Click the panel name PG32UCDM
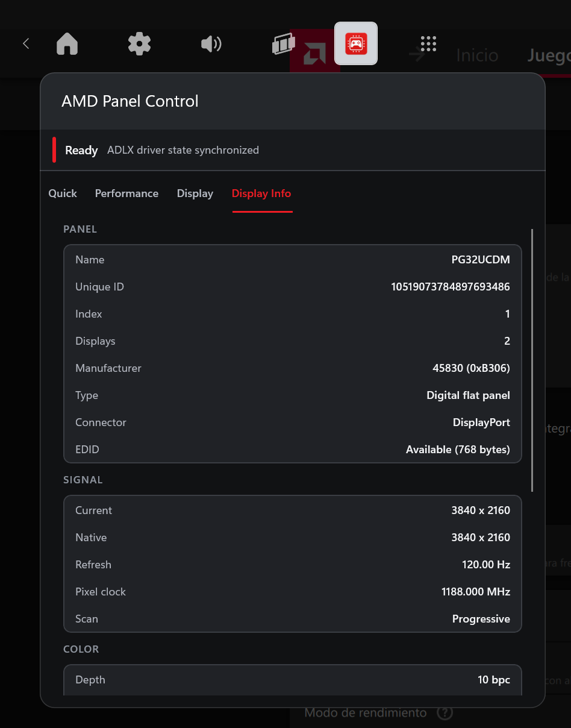The width and height of the screenshot is (571, 728). 481,260
